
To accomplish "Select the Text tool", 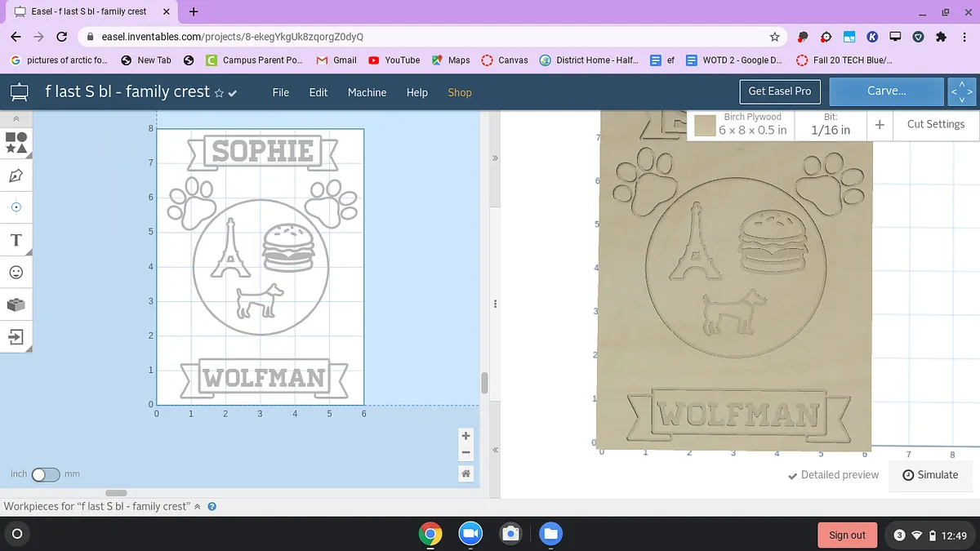I will click(16, 239).
